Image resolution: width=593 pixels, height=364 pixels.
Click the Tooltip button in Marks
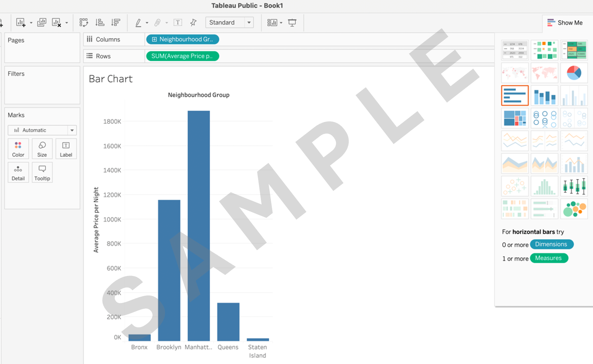tap(42, 172)
